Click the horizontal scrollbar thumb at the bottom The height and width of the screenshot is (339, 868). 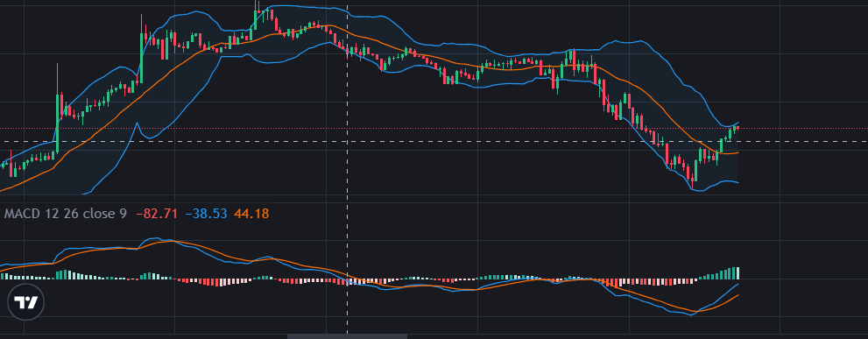[x=347, y=336]
